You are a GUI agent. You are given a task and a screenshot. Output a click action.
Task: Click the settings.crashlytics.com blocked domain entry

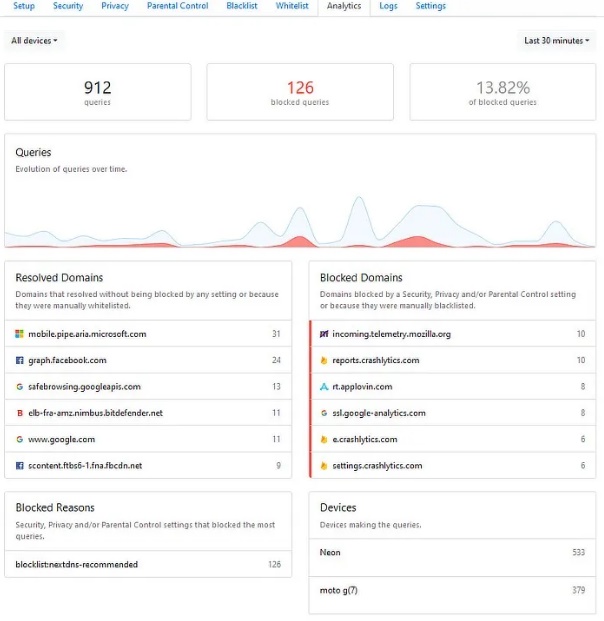pyautogui.click(x=453, y=466)
